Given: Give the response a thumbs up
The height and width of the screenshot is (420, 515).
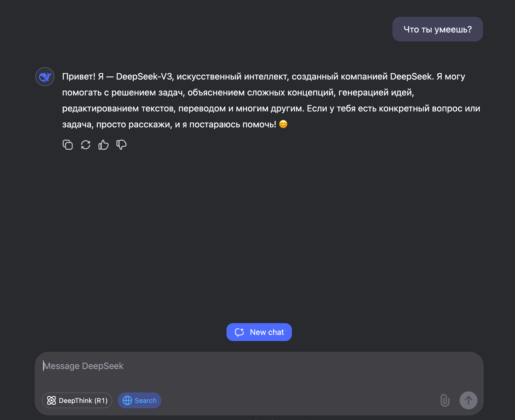Looking at the screenshot, I should (x=104, y=145).
